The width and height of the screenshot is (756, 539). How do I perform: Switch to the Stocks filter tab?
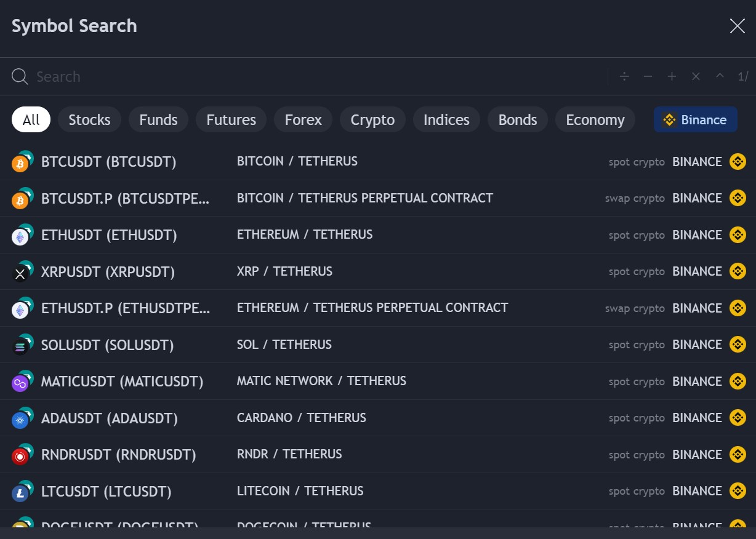(x=89, y=119)
